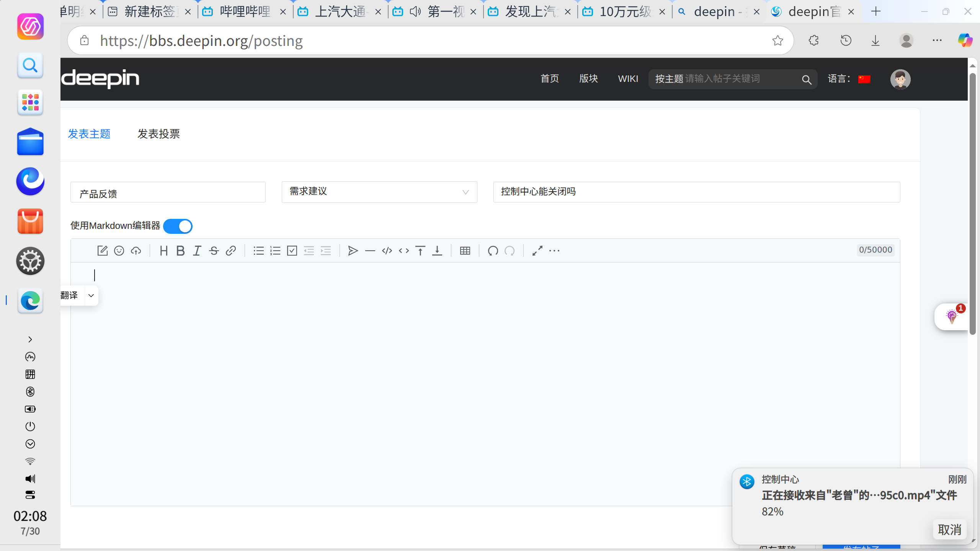Disable the Markdown editor switch
Screen dimensions: 980x551
[x=178, y=226]
